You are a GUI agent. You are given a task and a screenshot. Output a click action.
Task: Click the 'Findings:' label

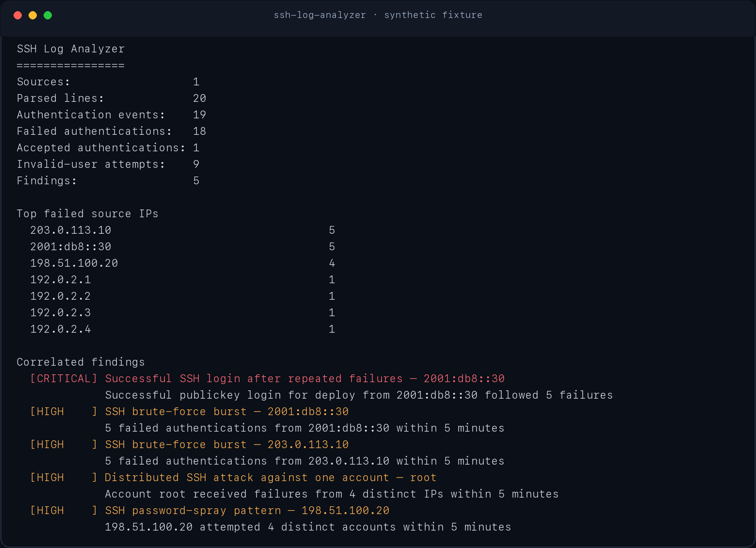pyautogui.click(x=47, y=181)
